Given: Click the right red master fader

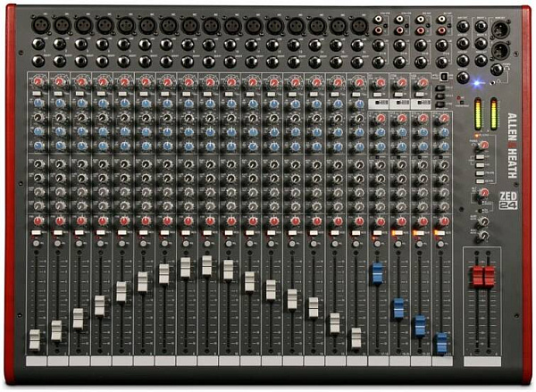Looking at the screenshot, I should 490,276.
